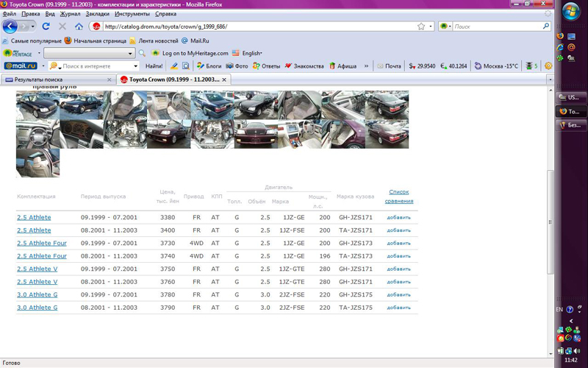
Task: Open the Закладки menu
Action: 97,14
